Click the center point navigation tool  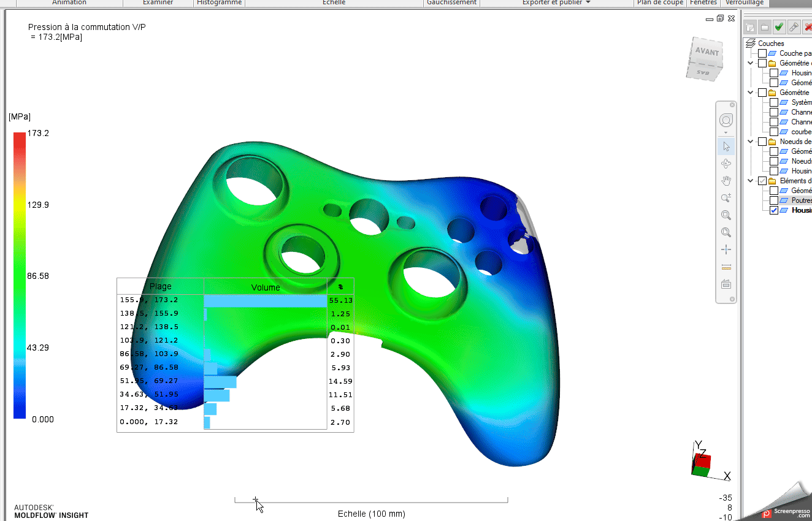726,249
